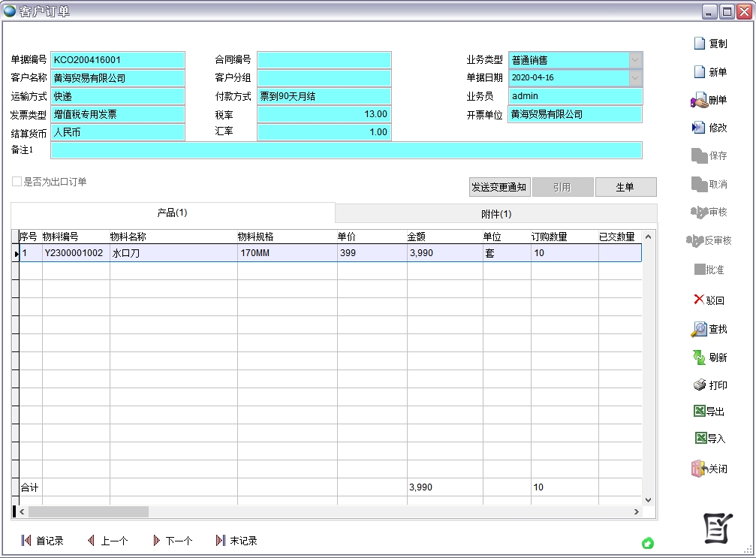Image resolution: width=756 pixels, height=558 pixels.
Task: Select the 新单 icon to create new order
Action: pos(709,71)
